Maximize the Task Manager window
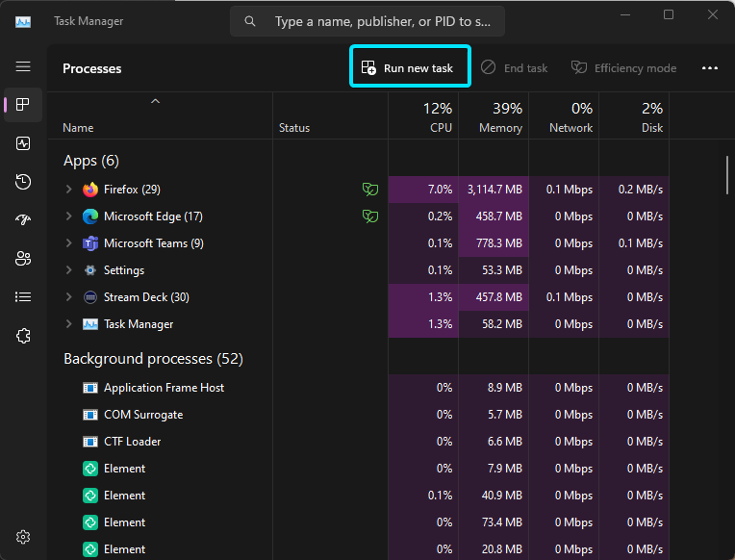 click(669, 15)
